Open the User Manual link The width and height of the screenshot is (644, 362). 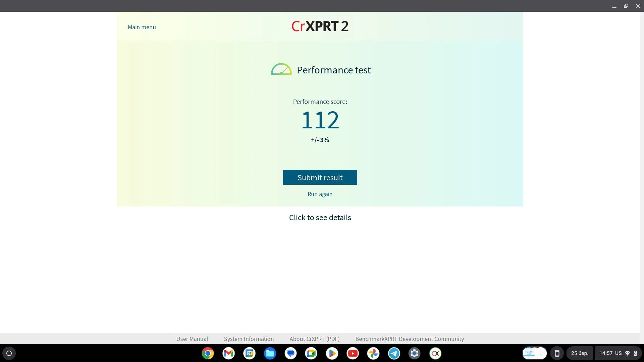click(x=192, y=339)
